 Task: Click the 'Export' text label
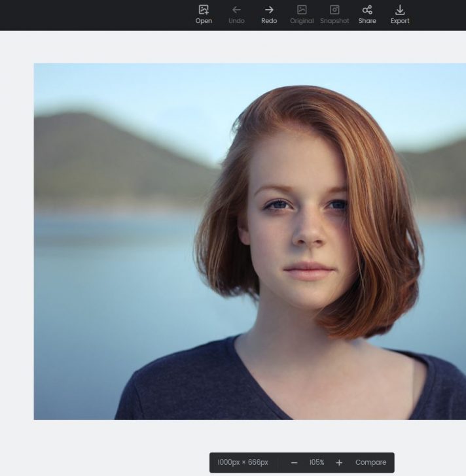[x=400, y=21]
